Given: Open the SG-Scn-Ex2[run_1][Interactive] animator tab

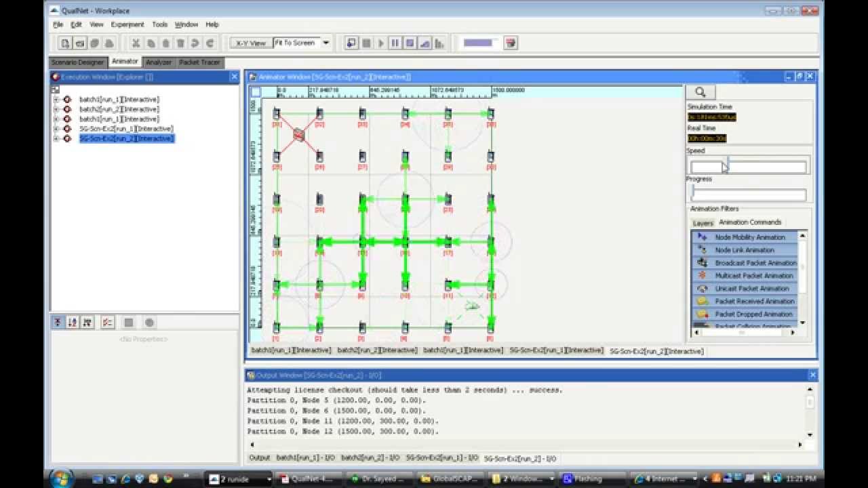Looking at the screenshot, I should [x=556, y=350].
